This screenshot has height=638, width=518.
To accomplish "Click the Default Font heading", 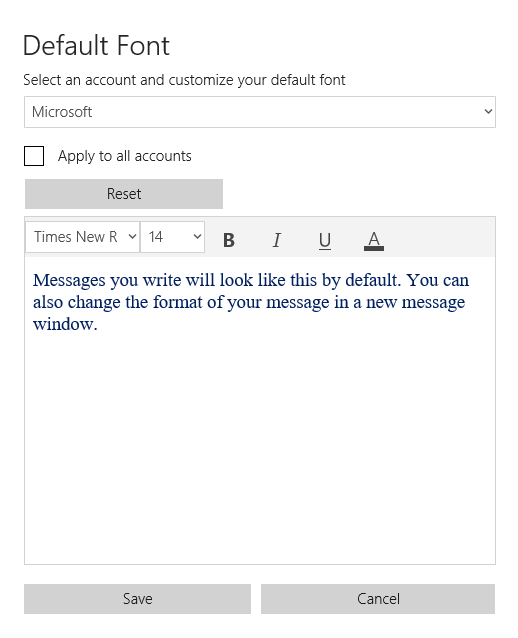I will pyautogui.click(x=96, y=45).
